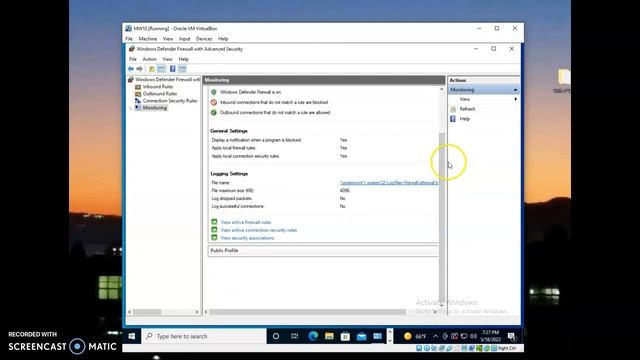The image size is (640, 360).
Task: Open the VirtualBox Machine menu
Action: pyautogui.click(x=148, y=39)
